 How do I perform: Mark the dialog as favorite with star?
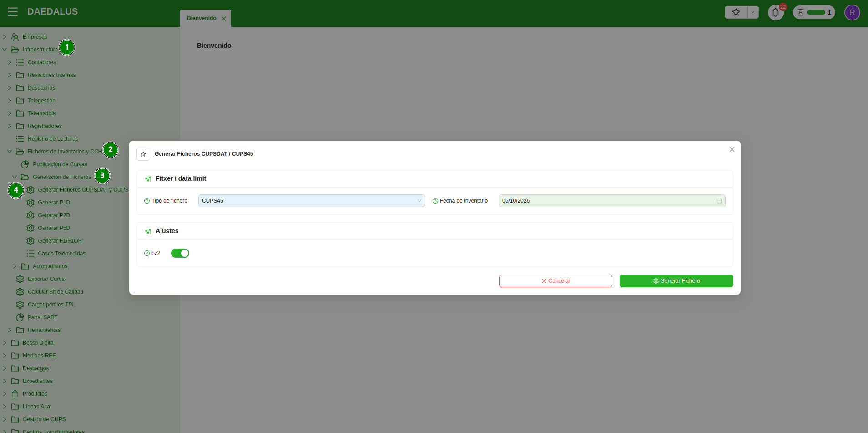(x=143, y=154)
